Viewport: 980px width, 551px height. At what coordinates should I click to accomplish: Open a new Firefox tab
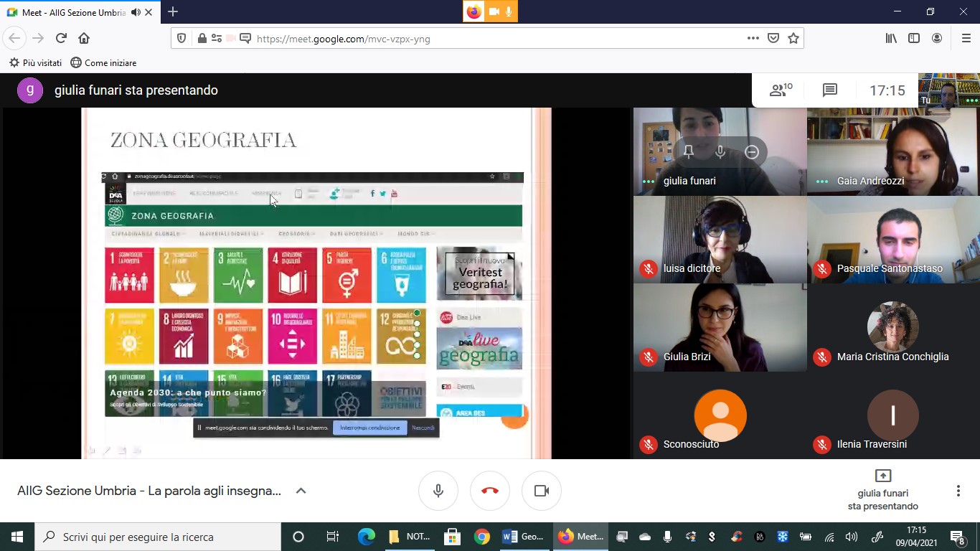coord(173,11)
